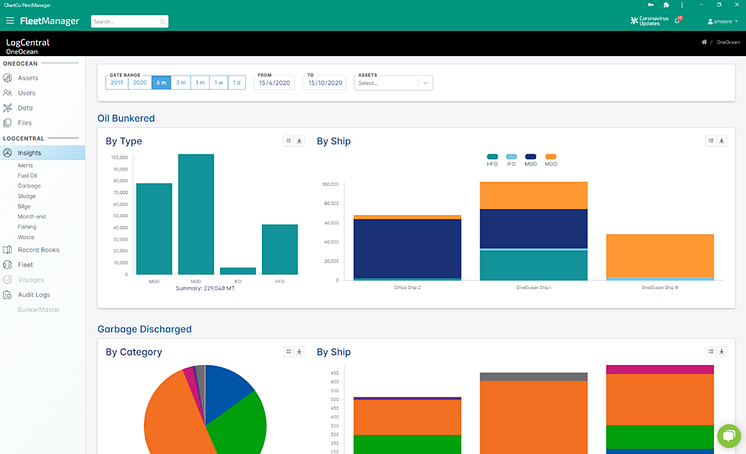Screen dimensions: 746x454
Task: Click the FleetManager logo
Action: pos(49,21)
